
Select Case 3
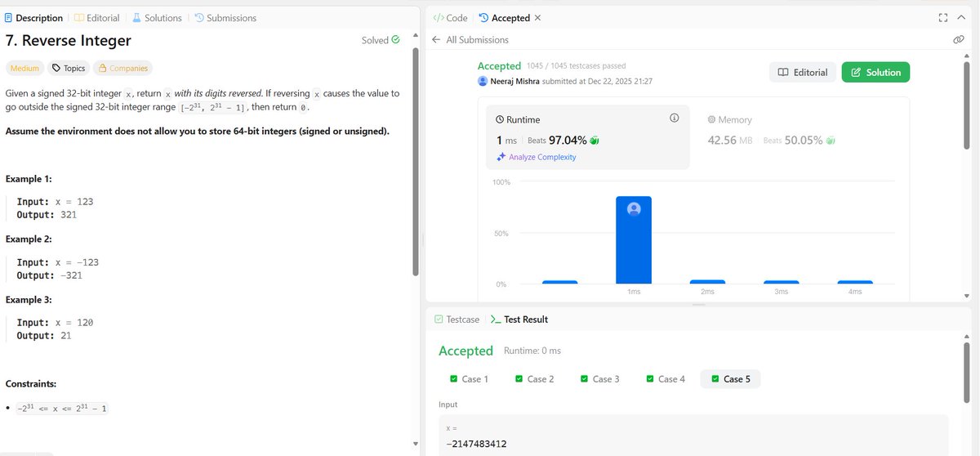pos(599,379)
